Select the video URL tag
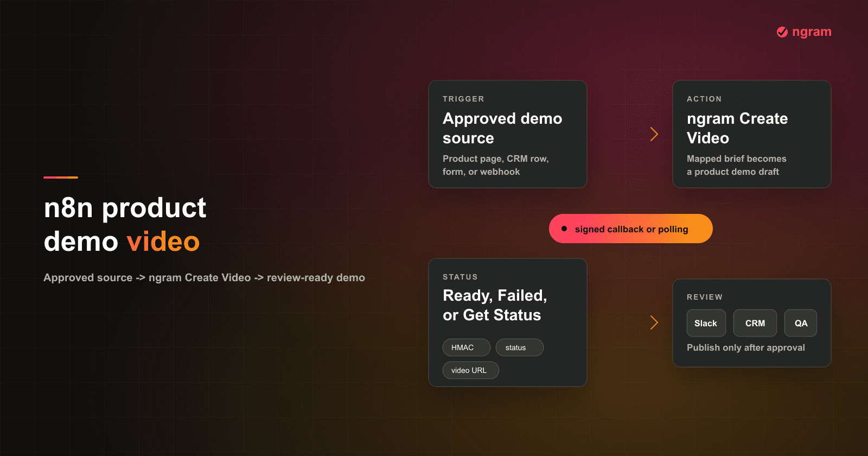This screenshot has height=456, width=868. point(471,370)
